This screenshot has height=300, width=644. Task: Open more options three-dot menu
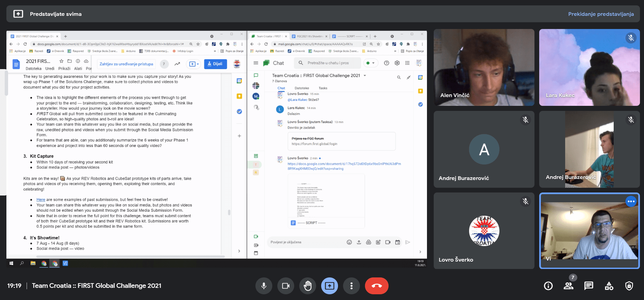351,286
